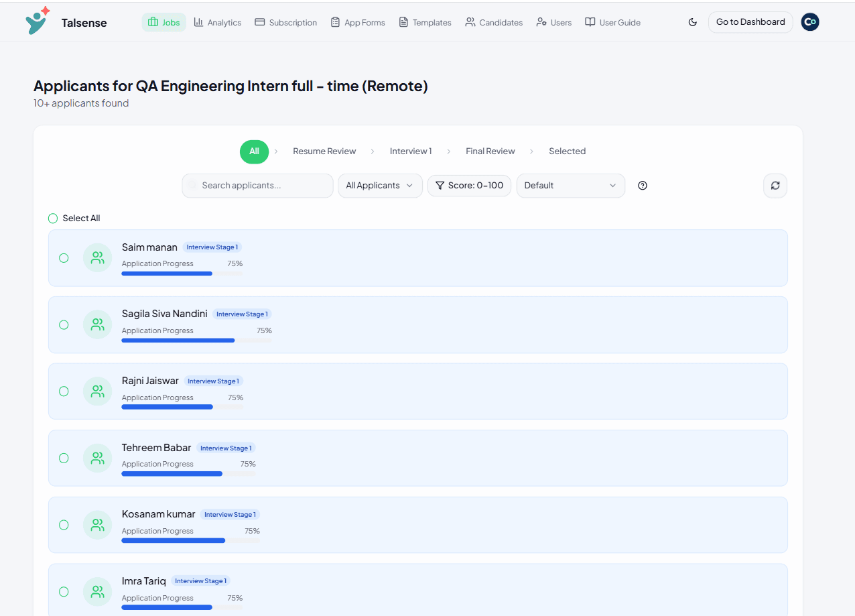Click Kosanam kumar's application progress bar
This screenshot has width=855, height=616.
(191, 540)
